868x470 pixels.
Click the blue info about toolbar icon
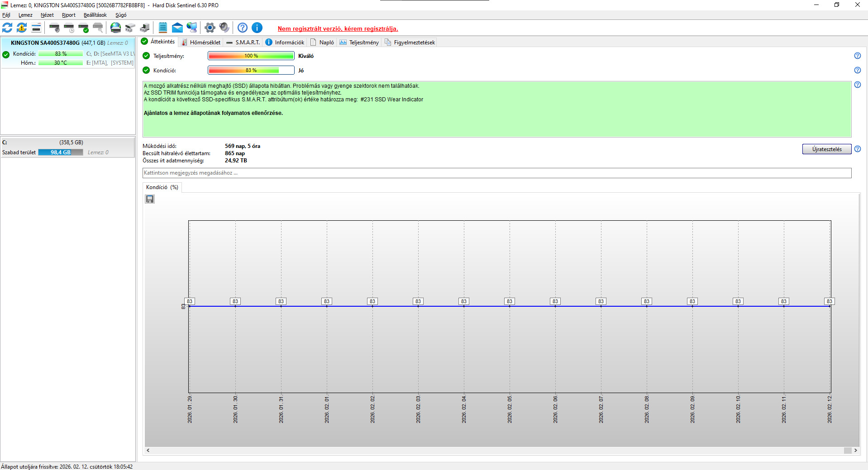(x=257, y=28)
